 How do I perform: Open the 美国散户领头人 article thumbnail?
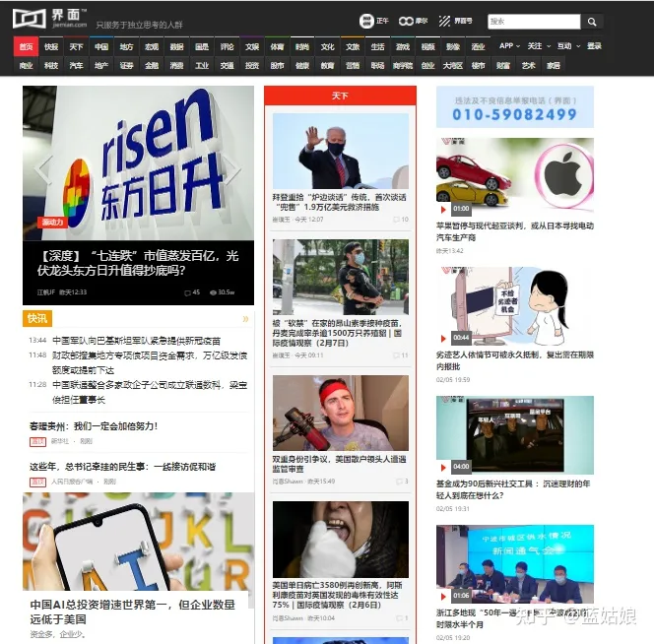[341, 413]
